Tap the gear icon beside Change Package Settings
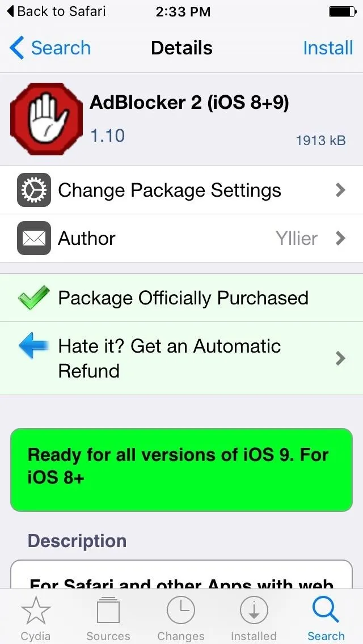Screen dimensions: 363x644 coord(34,190)
